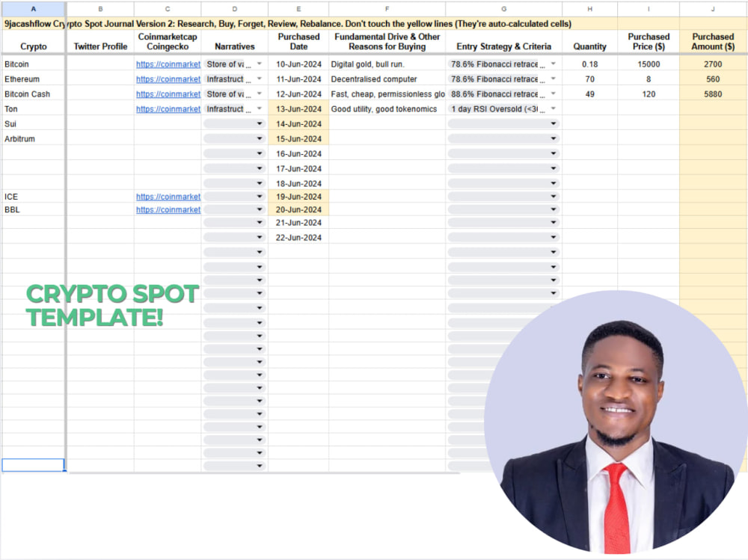Select the 22-Jun-2024 date cell
Viewport: 748px width, 560px height.
[298, 237]
